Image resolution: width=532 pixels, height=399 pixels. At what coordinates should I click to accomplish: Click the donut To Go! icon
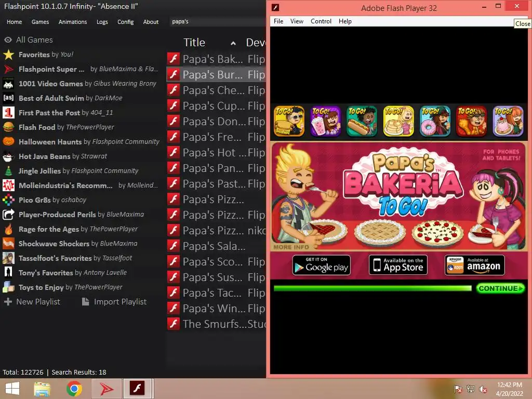(435, 121)
